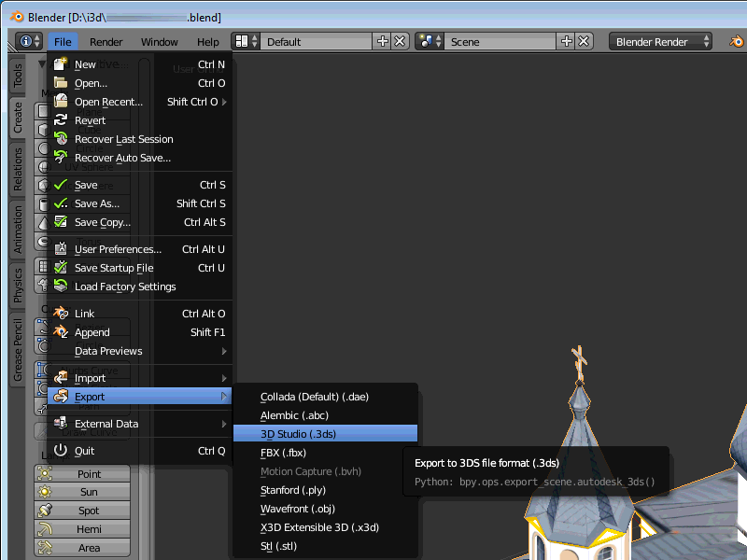Delete the current scene with X

click(585, 42)
